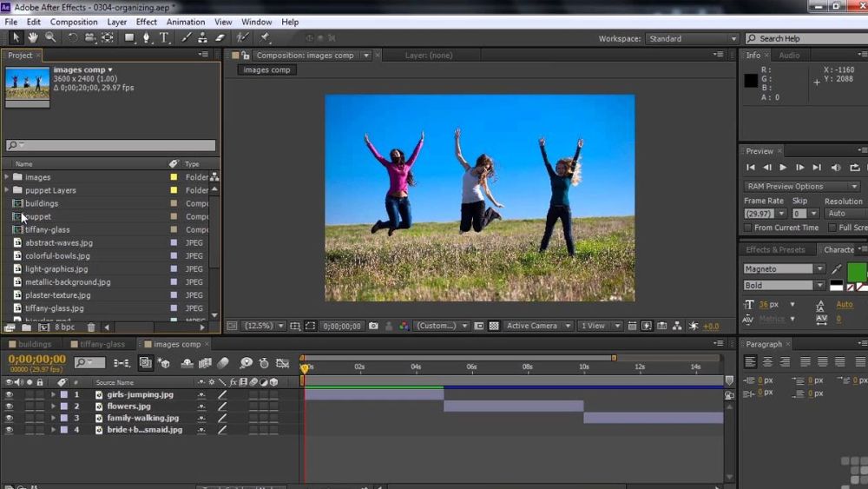Open the Effect menu
Image resolution: width=868 pixels, height=489 pixels.
tap(146, 23)
